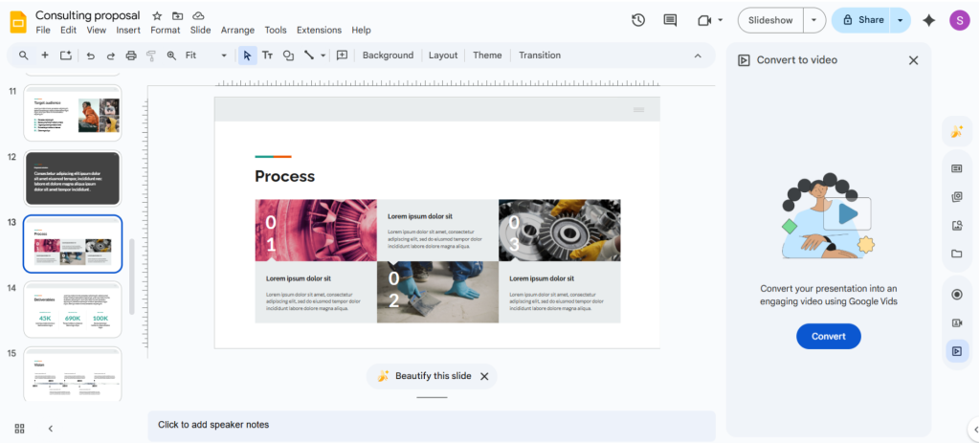Open the search menus magnifier tool

(24, 55)
